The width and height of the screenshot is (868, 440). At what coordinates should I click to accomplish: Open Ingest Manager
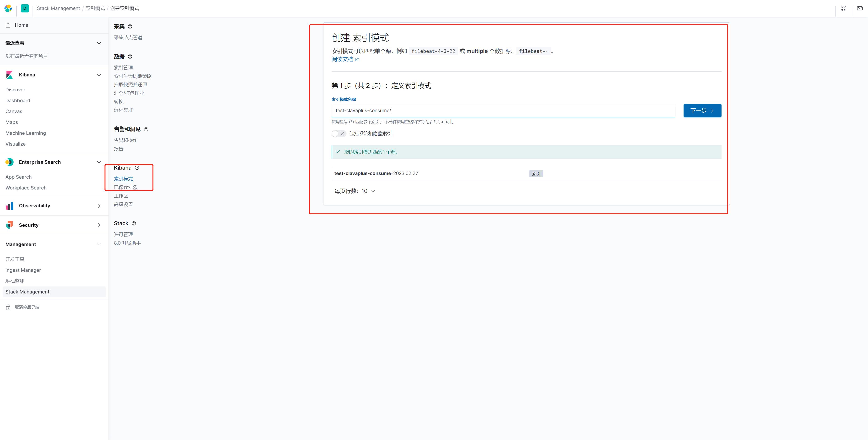point(23,270)
